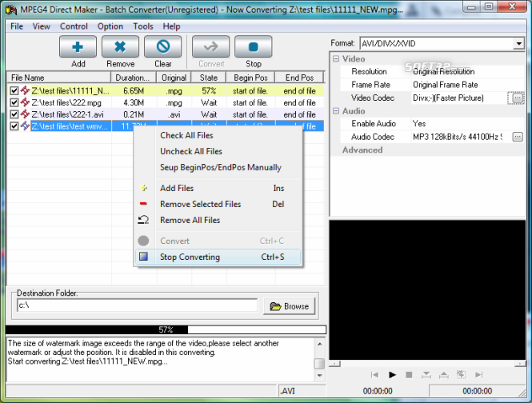Click the Destination Folder path field
Viewport: 532px width, 403px height.
tap(137, 305)
